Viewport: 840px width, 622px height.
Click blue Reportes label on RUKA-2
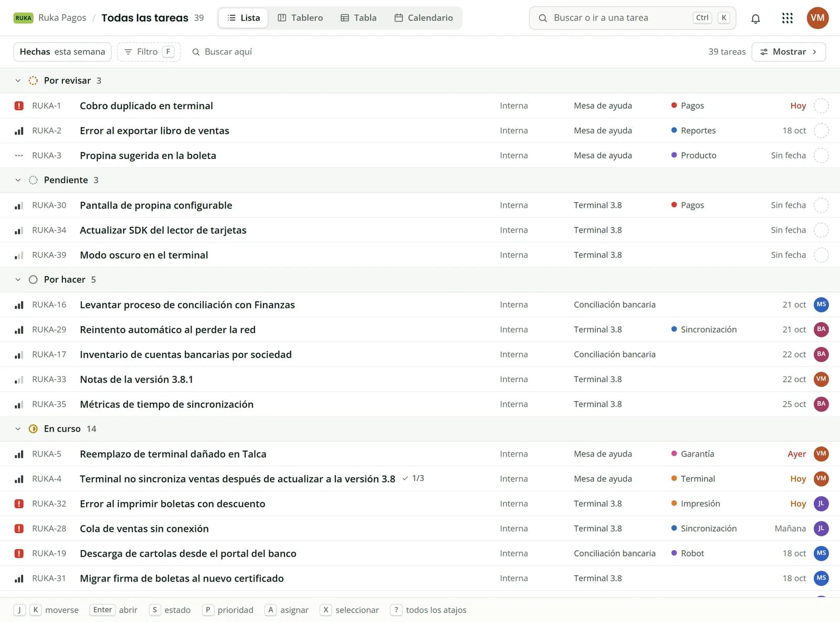pos(693,130)
